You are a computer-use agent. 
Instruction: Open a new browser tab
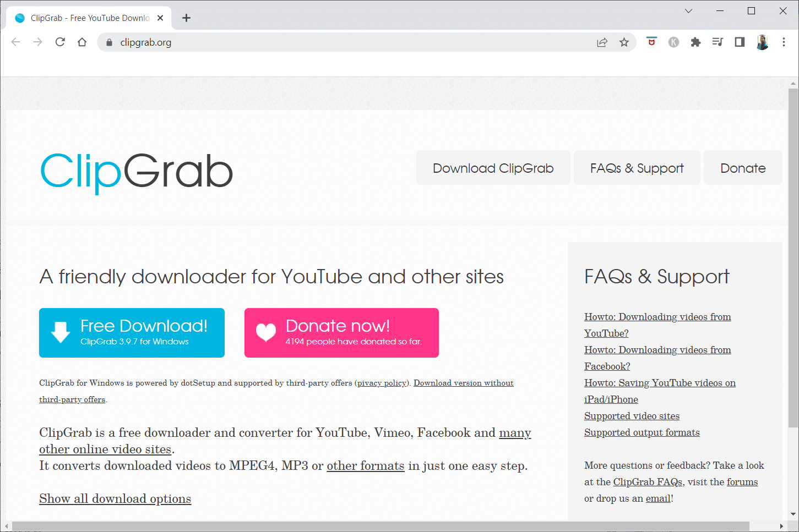tap(187, 18)
